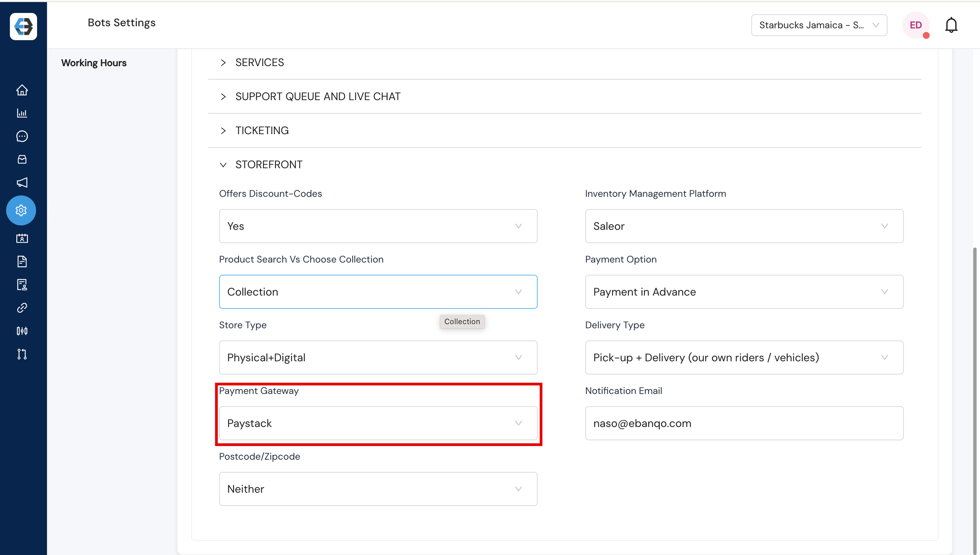Open the form with user icon
This screenshot has width=980, height=555.
22,285
